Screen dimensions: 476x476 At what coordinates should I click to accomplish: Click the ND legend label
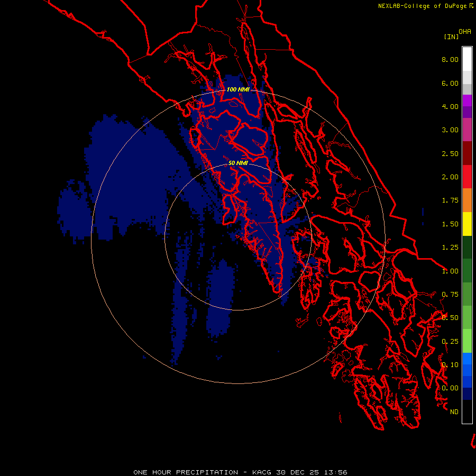pos(454,412)
